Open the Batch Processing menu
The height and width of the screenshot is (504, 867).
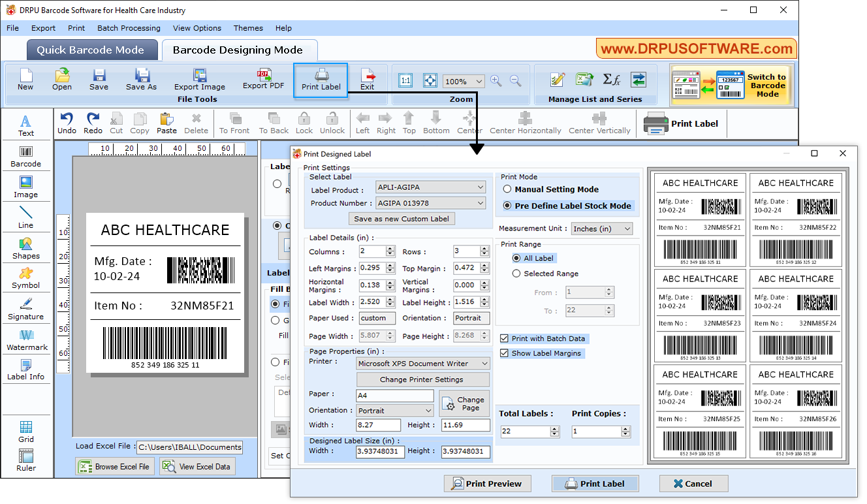pos(129,28)
